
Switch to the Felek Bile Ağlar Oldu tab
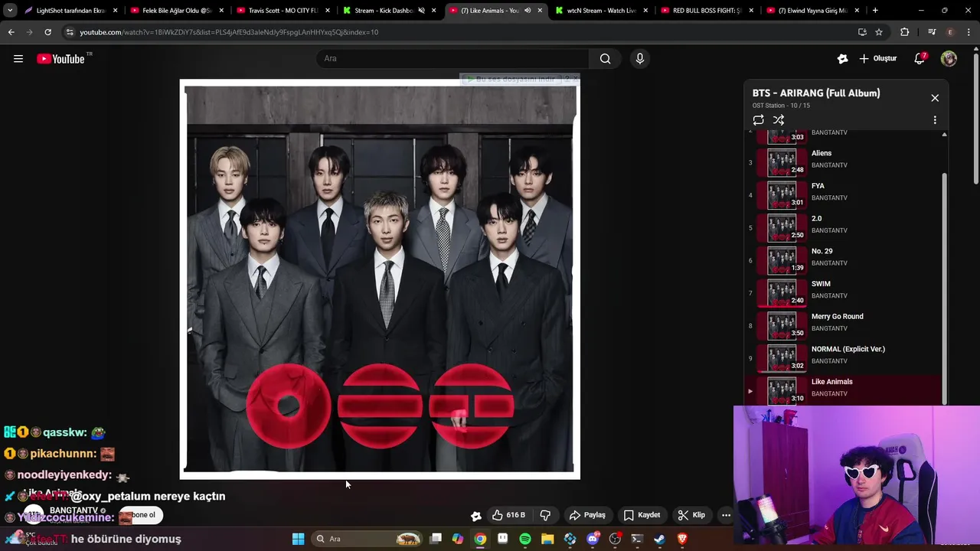(x=175, y=11)
